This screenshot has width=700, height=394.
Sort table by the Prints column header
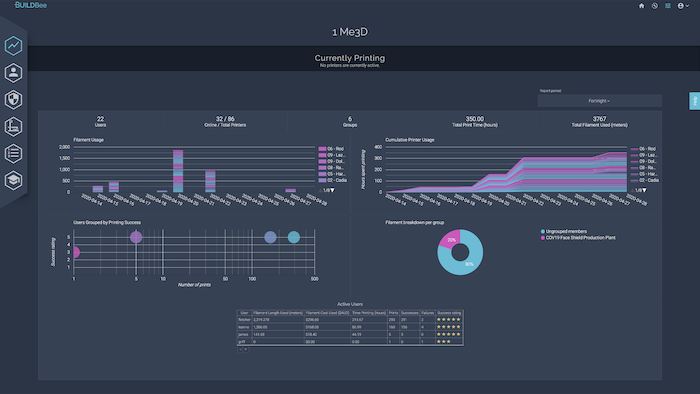pyautogui.click(x=393, y=313)
